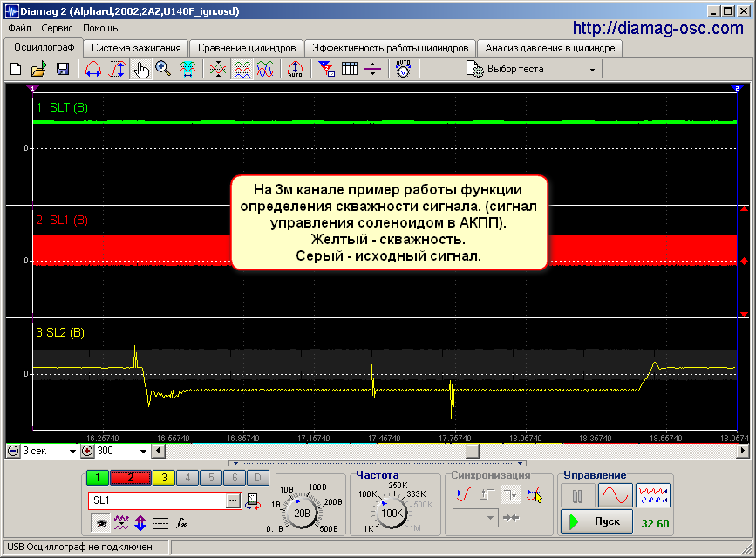Screen dimensions: 756x558
Task: Open the 3 сек time range dropdown
Action: (x=72, y=452)
